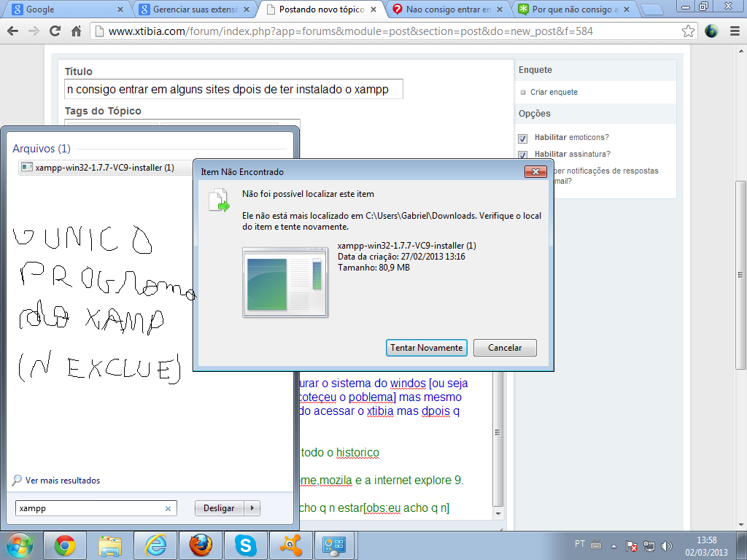The width and height of the screenshot is (747, 560).
Task: Expand the Desligar shutdown options arrow
Action: pos(252,508)
